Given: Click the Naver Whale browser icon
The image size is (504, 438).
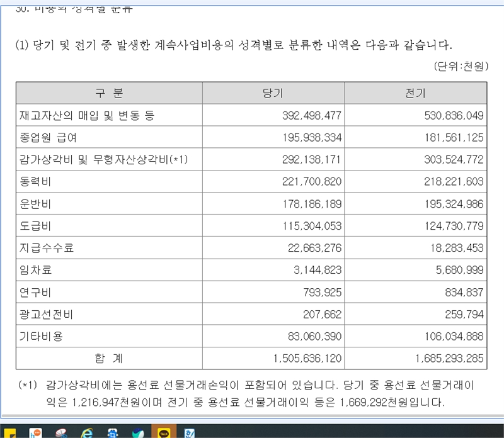Looking at the screenshot, I should [138, 433].
